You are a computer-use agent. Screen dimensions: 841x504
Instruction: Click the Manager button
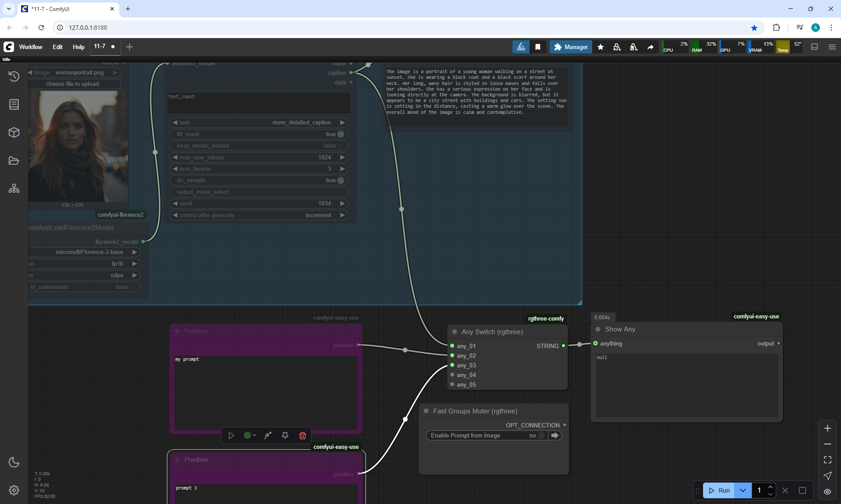point(571,47)
